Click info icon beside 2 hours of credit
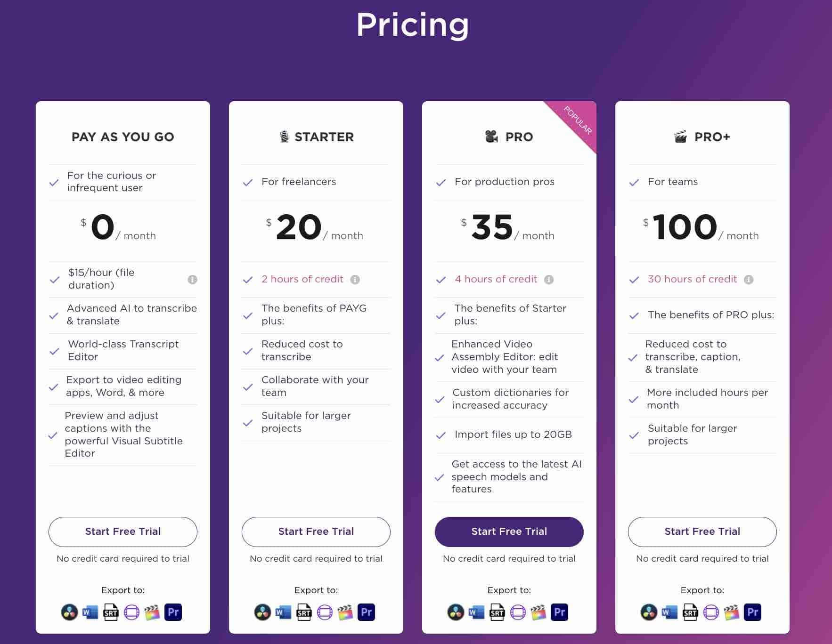This screenshot has width=832, height=644. coord(355,280)
